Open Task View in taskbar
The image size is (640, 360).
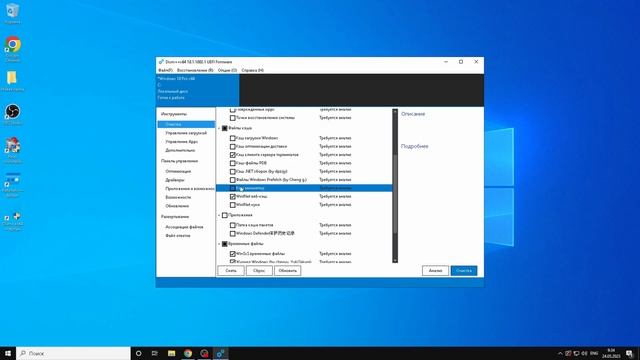tap(155, 353)
